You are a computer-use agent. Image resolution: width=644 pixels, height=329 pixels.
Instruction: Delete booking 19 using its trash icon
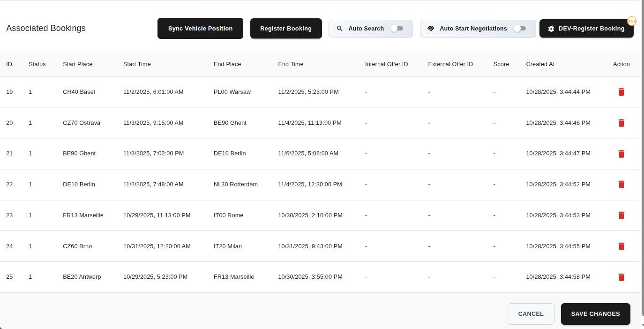point(621,92)
